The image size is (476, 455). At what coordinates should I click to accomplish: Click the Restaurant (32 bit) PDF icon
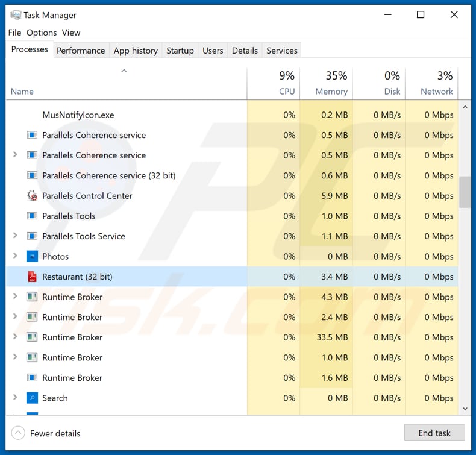pyautogui.click(x=32, y=277)
